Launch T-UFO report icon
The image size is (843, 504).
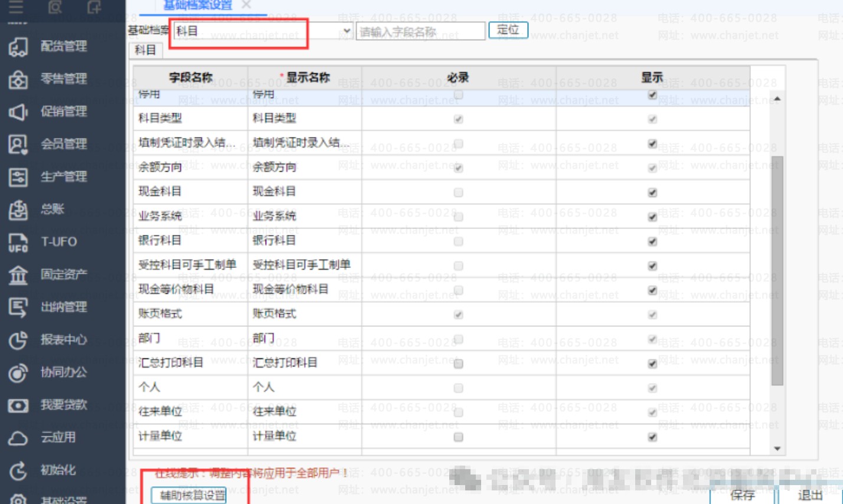click(18, 242)
